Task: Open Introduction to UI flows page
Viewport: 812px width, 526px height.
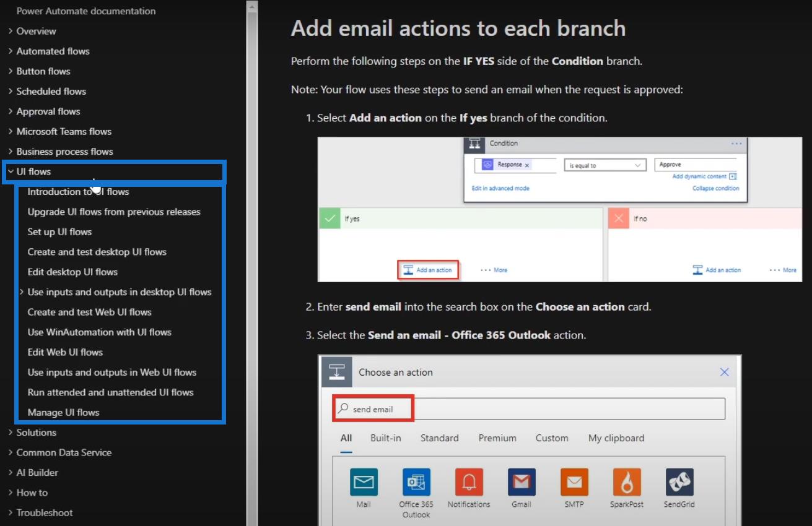Action: pyautogui.click(x=78, y=191)
